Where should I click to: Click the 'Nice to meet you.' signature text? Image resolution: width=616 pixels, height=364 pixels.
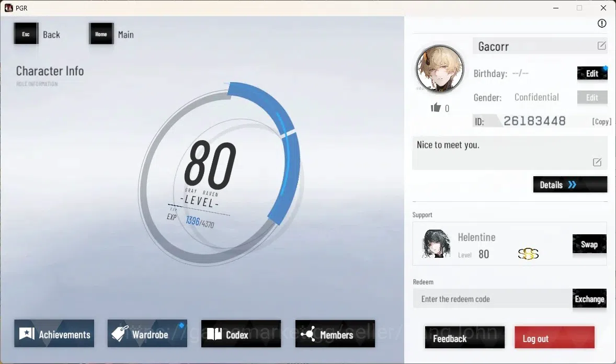[x=448, y=145]
